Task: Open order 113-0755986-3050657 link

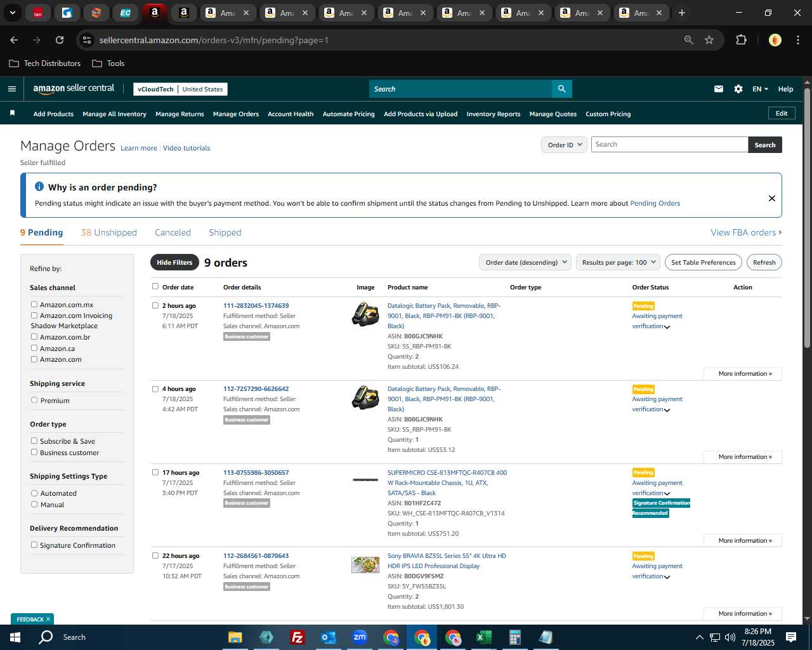Action: click(x=256, y=472)
